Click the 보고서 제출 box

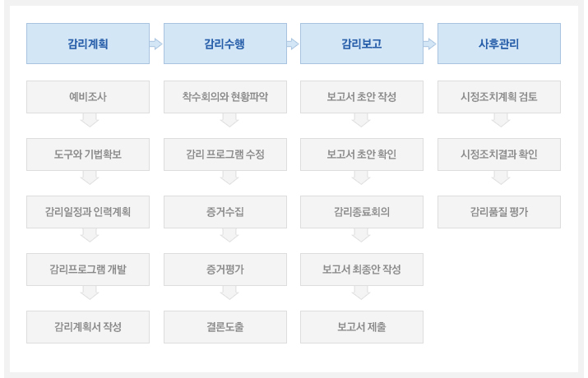pyautogui.click(x=362, y=327)
